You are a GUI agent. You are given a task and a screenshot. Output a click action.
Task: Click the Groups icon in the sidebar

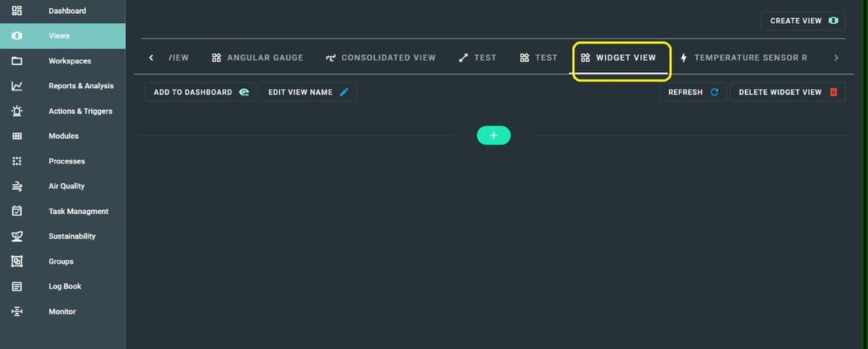pos(17,262)
